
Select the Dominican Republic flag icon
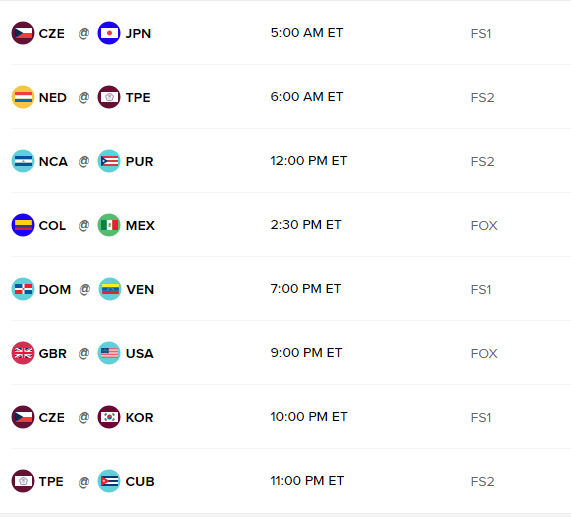click(23, 289)
